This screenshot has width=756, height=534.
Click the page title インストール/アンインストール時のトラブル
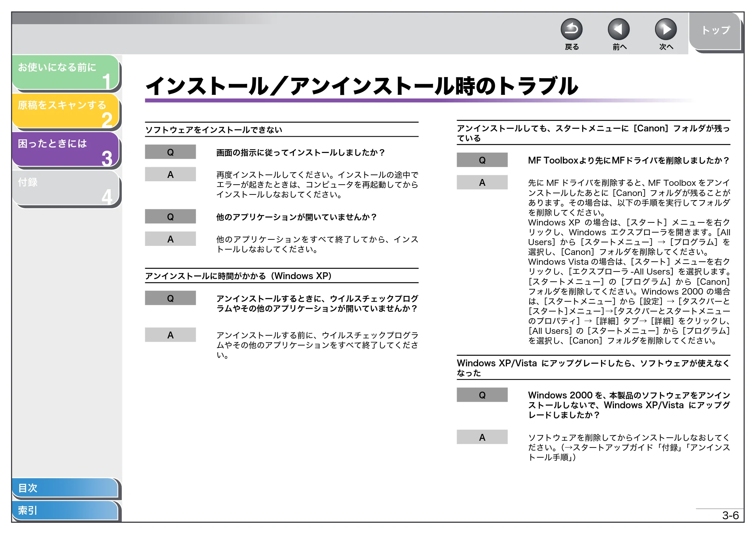click(361, 86)
